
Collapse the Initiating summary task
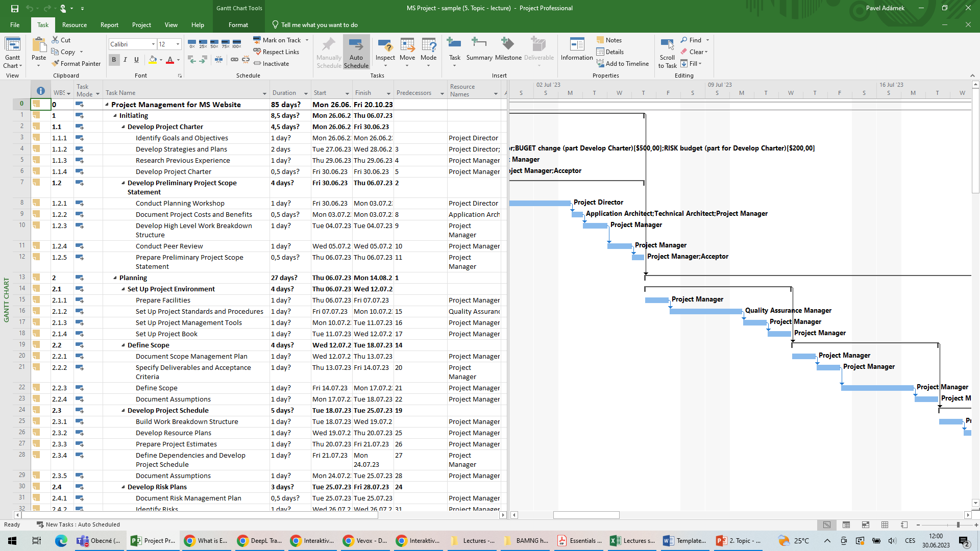pos(115,116)
